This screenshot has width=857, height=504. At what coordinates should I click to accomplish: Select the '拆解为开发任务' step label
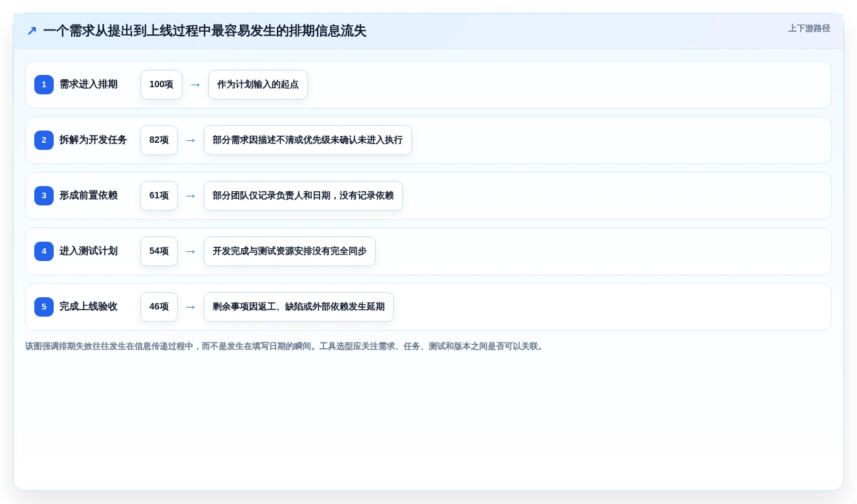[x=93, y=140]
